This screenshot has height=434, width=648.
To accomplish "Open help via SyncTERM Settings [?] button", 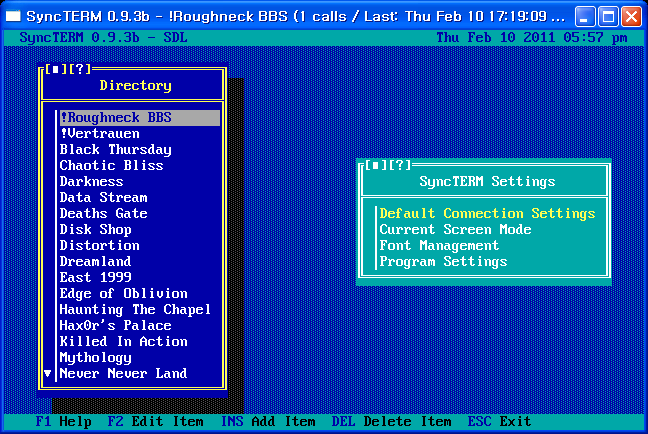I will tap(399, 165).
